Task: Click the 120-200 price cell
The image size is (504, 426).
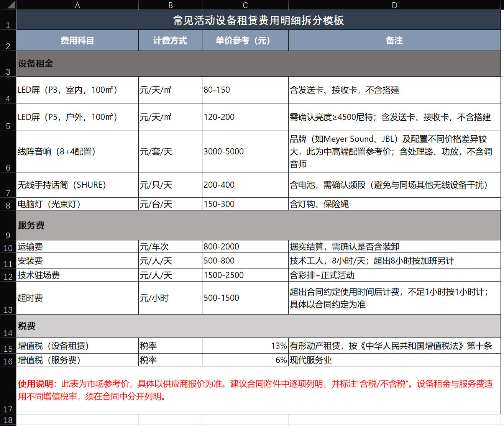Action: tap(245, 117)
